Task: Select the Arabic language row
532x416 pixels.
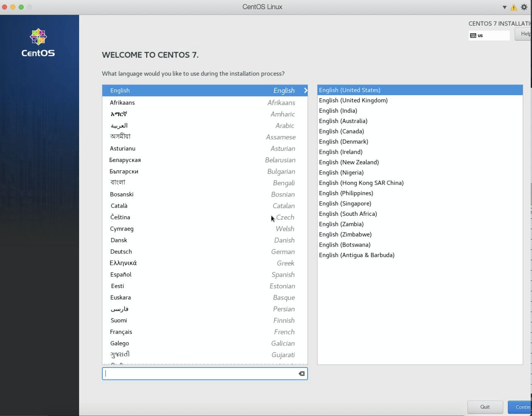Action: (205, 126)
